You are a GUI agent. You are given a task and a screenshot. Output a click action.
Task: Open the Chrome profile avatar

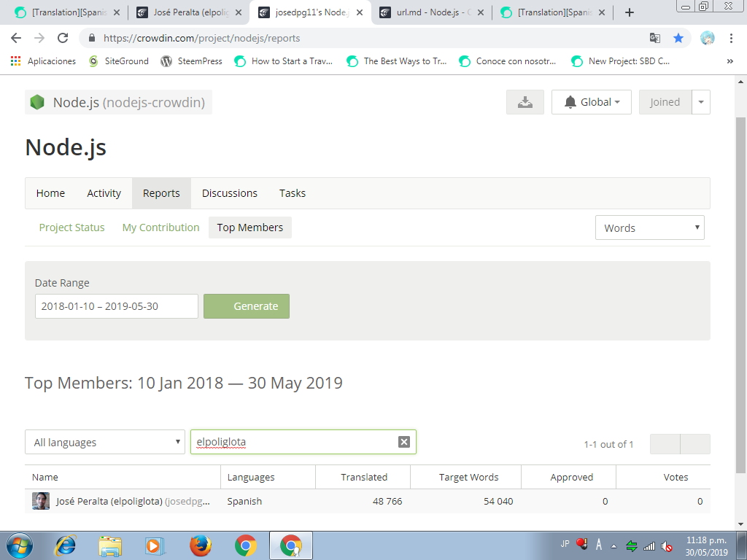tap(708, 38)
